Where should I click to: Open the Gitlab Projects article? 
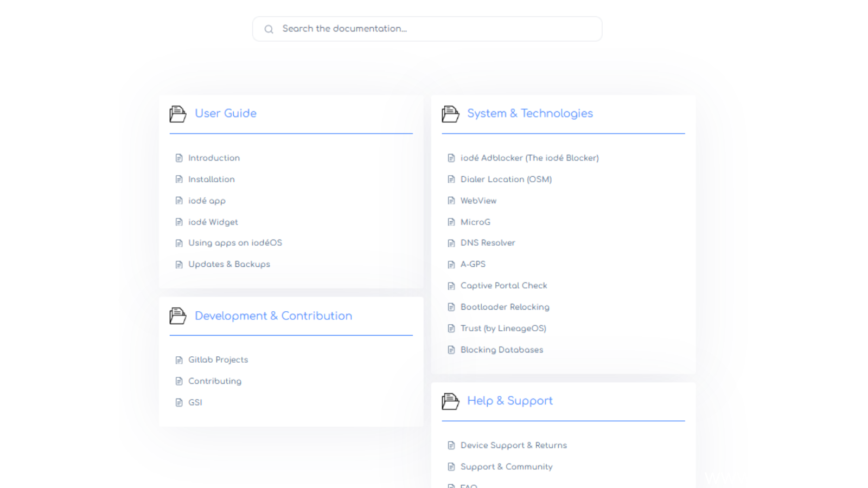click(x=218, y=359)
